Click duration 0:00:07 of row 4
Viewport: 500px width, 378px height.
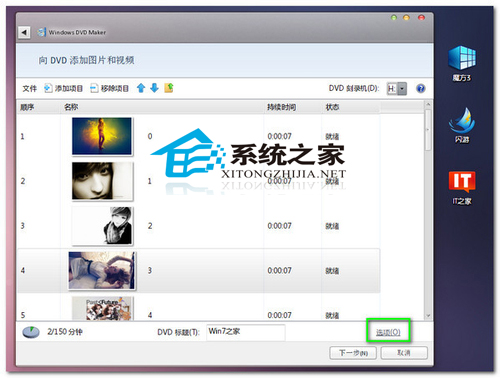[x=279, y=270]
